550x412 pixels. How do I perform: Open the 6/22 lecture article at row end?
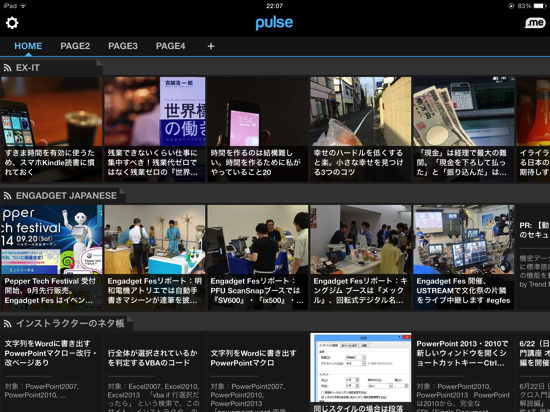[x=533, y=372]
